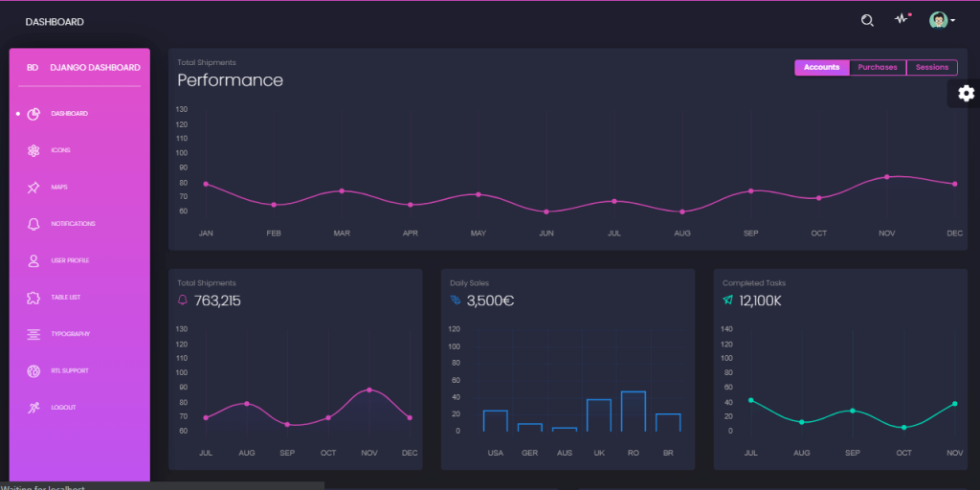The image size is (980, 490).
Task: Click the Table List puzzle icon
Action: tap(33, 298)
